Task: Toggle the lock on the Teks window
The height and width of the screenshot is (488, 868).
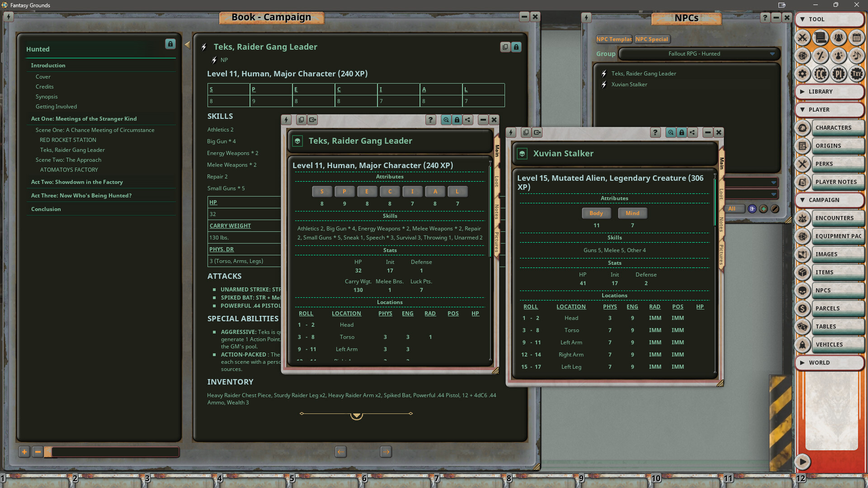Action: (457, 120)
